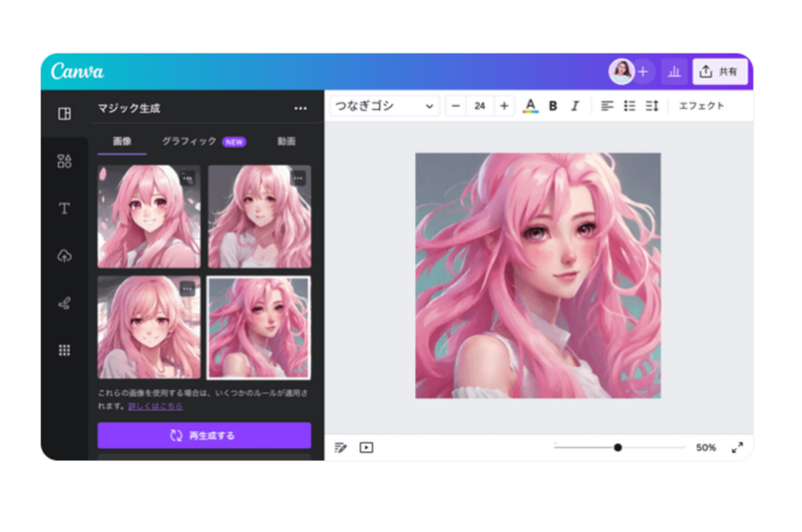Select third generated thumbnail bottom left
This screenshot has width=802, height=532.
149,327
